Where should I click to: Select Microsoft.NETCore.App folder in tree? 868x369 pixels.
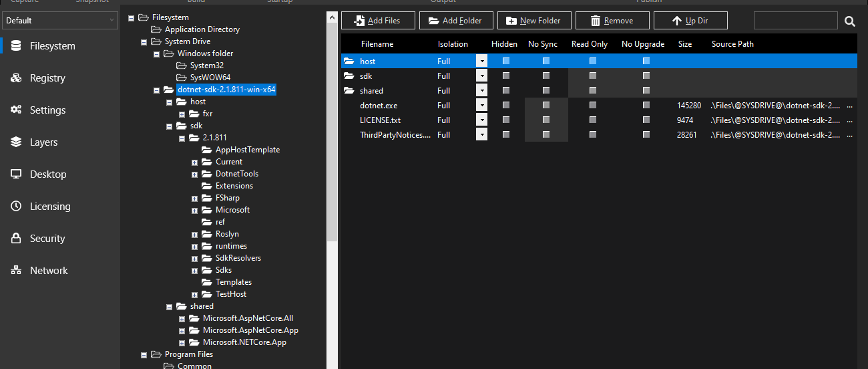coord(244,342)
